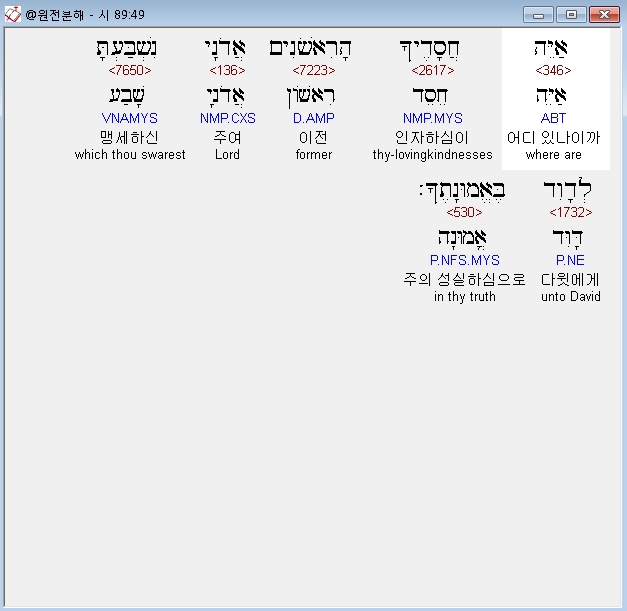Click the English gloss 'in thy truth'
The width and height of the screenshot is (627, 611).
pos(465,297)
